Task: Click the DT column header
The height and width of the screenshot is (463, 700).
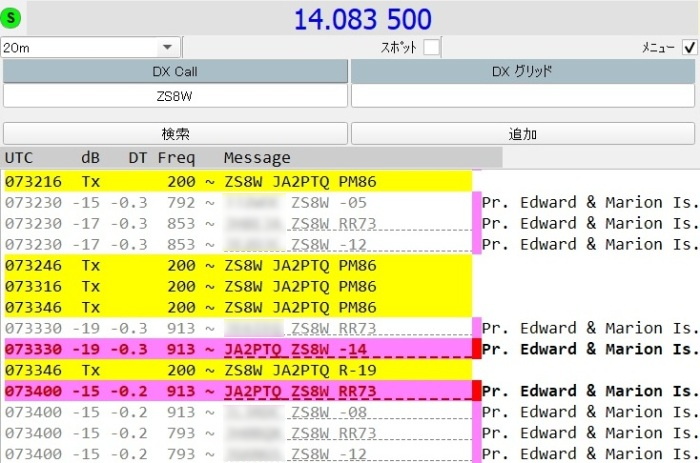Action: point(138,158)
